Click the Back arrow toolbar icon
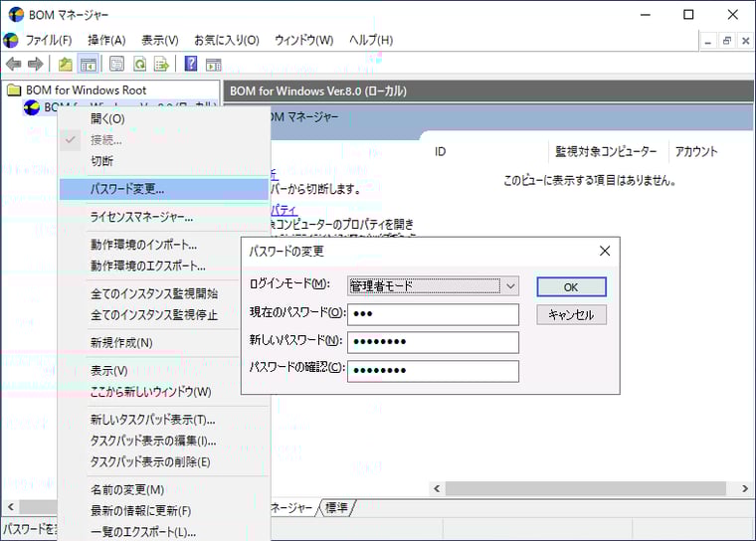 click(x=14, y=64)
